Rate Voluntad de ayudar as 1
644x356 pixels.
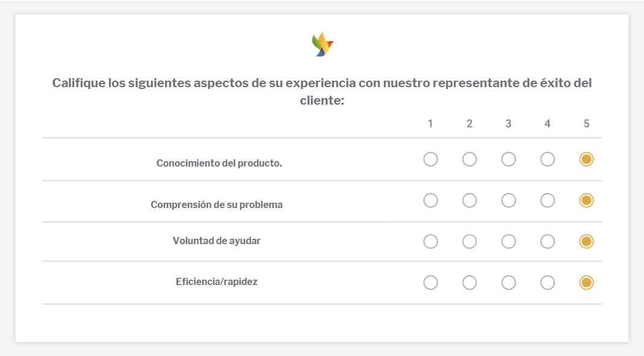click(x=430, y=241)
